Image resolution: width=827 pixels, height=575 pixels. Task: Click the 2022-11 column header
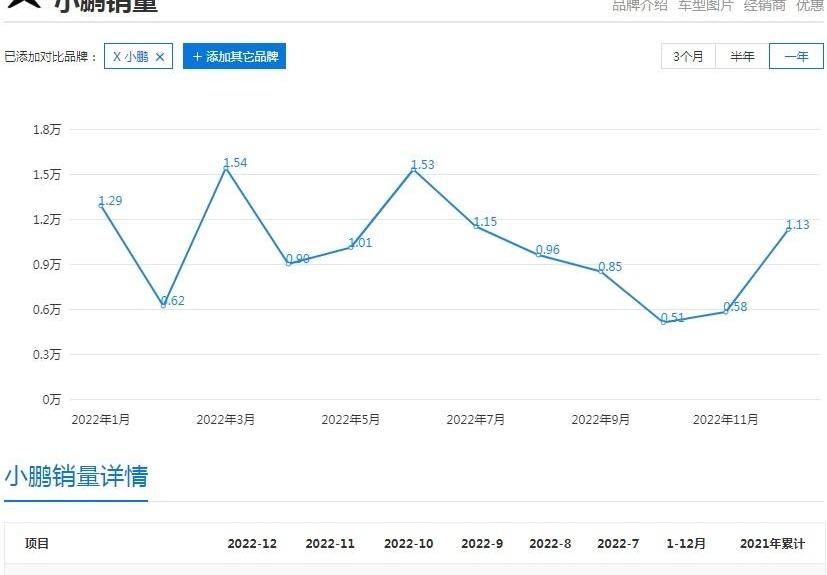[x=330, y=543]
